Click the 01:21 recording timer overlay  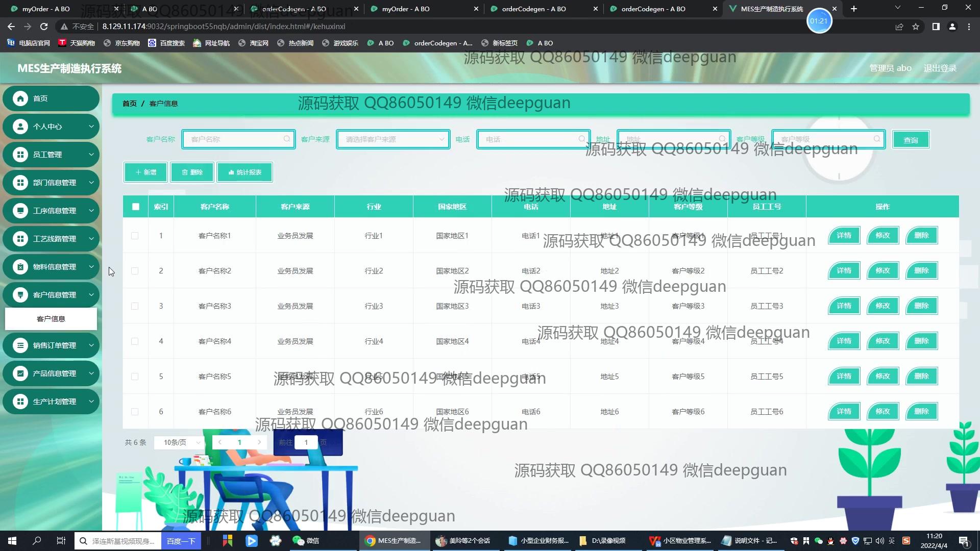tap(819, 21)
